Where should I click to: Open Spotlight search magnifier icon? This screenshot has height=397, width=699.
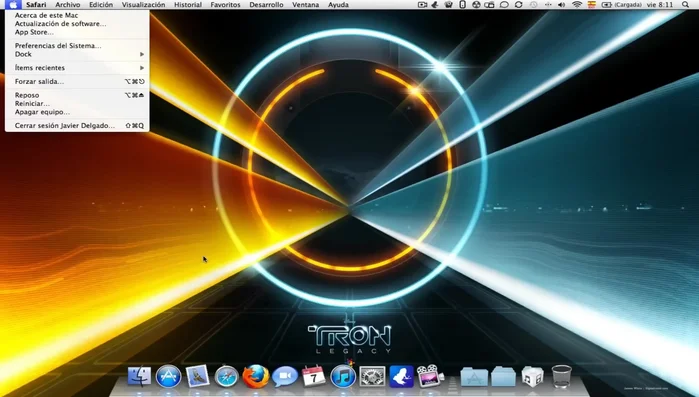pyautogui.click(x=685, y=5)
